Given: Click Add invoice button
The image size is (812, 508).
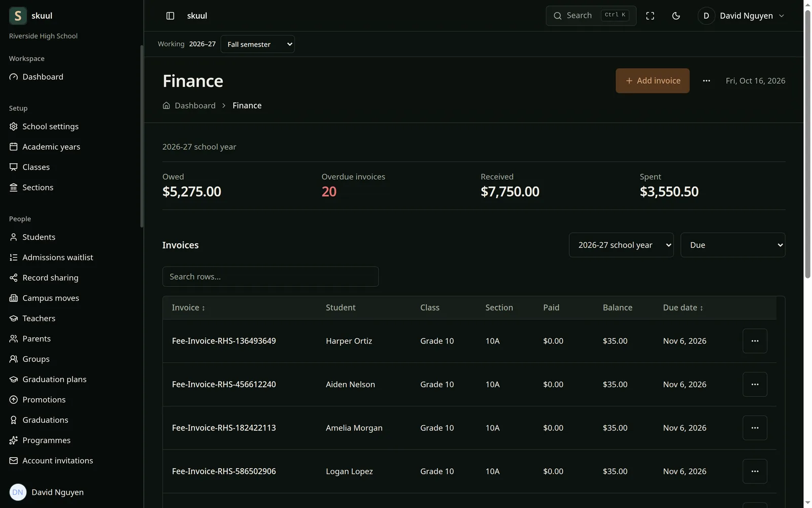Looking at the screenshot, I should 653,81.
